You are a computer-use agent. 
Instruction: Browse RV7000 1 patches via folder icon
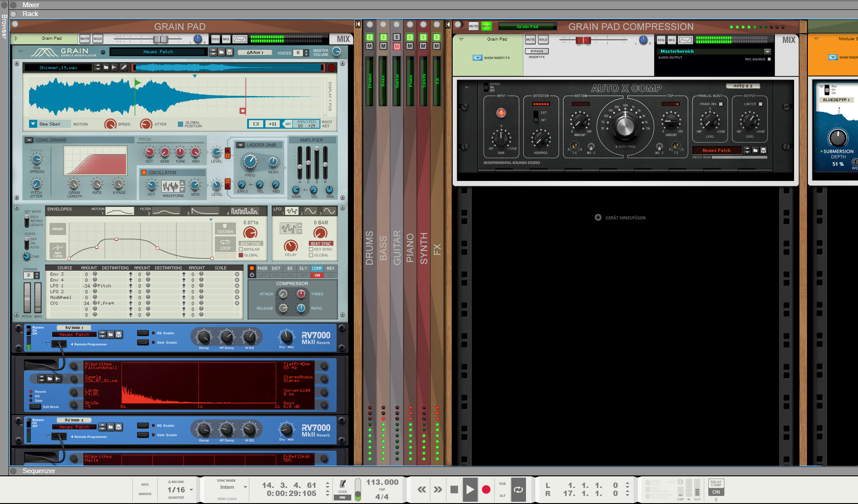click(110, 334)
